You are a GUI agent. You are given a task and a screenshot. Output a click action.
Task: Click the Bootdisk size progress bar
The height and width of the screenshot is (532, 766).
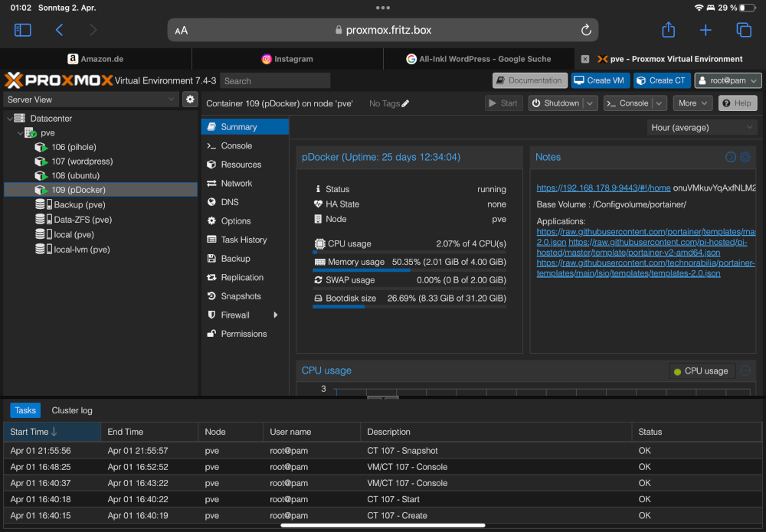pyautogui.click(x=409, y=306)
